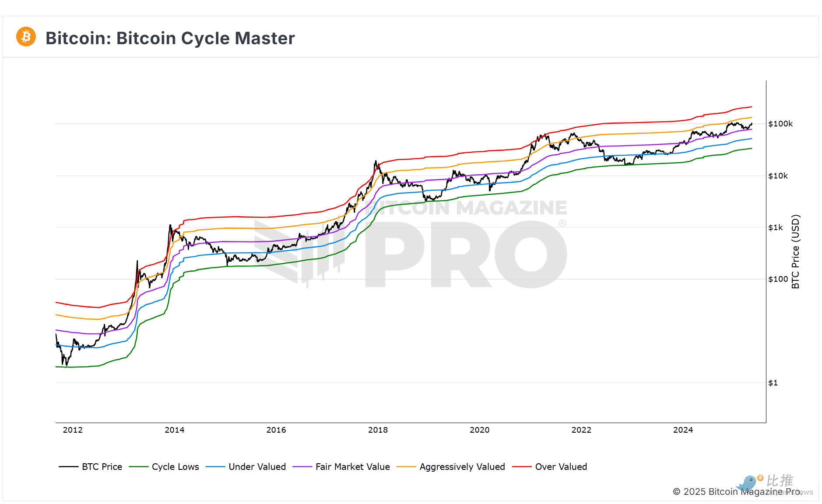Click the orange Bitcoin logo icon

(26, 37)
